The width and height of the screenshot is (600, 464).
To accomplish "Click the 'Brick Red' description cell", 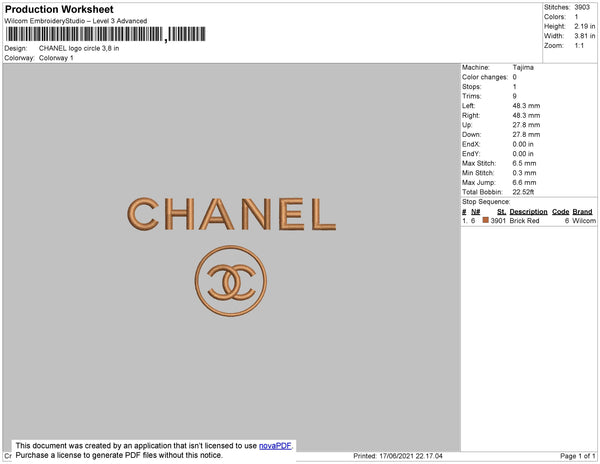I will pos(524,221).
